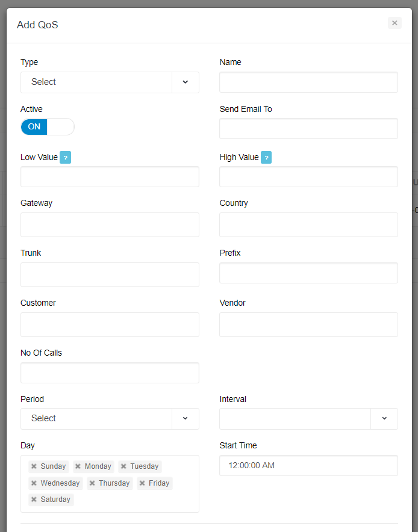Remove the Saturday day tag
Image resolution: width=418 pixels, height=532 pixels.
pyautogui.click(x=34, y=500)
